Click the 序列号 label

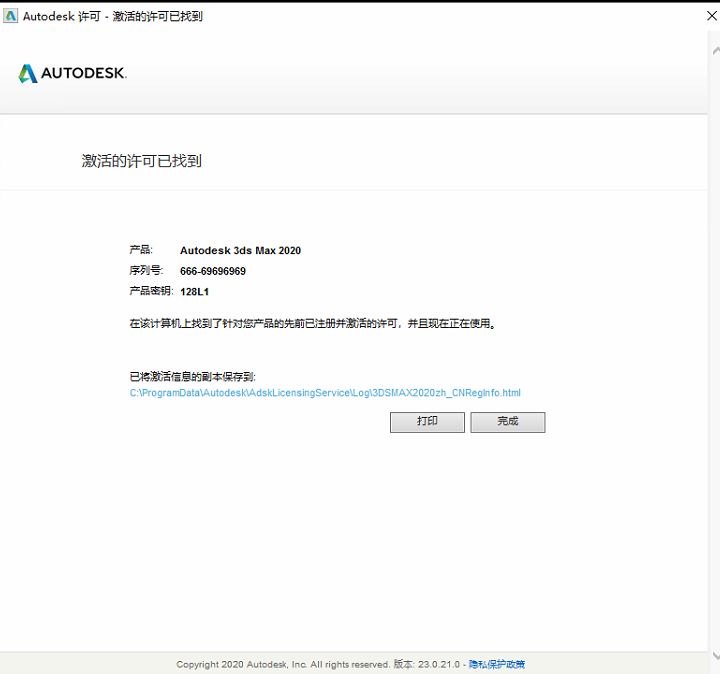pos(146,270)
